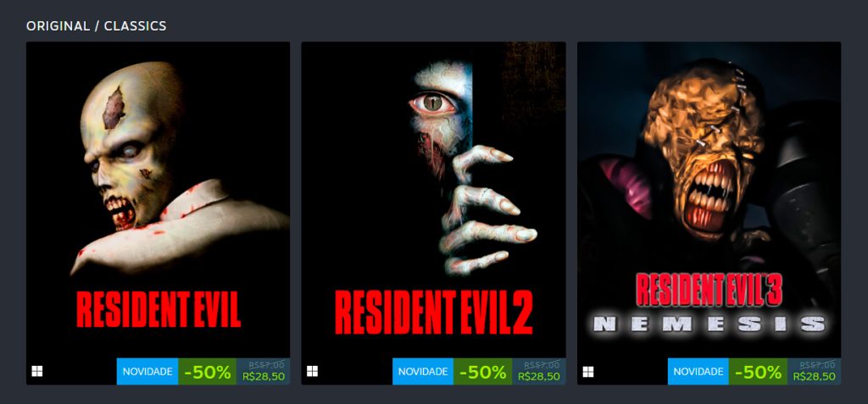Viewport: 868px width, 404px height.
Task: Click the NOVIDADE tag on Resident Evil 2
Action: click(x=423, y=371)
